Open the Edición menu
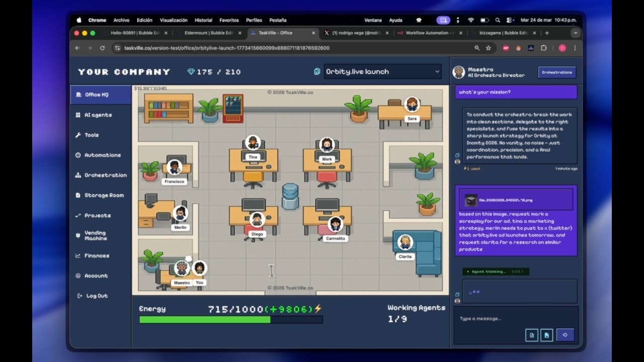The image size is (644, 362). click(x=144, y=20)
